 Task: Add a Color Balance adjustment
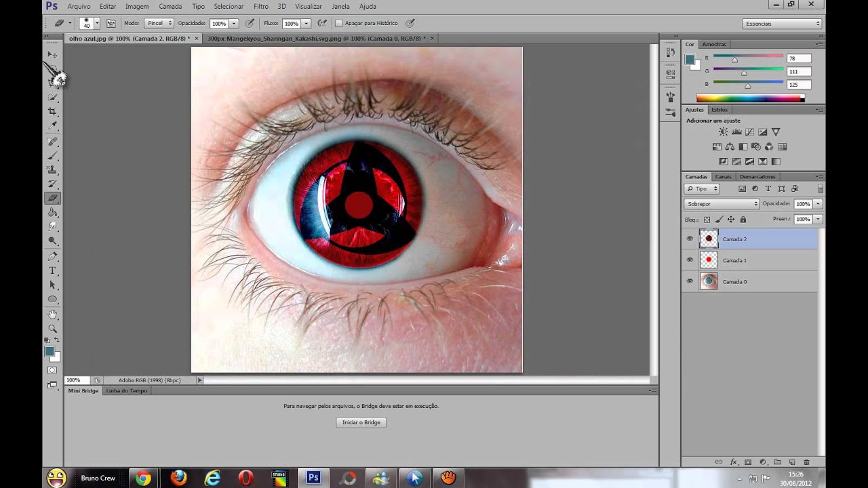(x=730, y=146)
